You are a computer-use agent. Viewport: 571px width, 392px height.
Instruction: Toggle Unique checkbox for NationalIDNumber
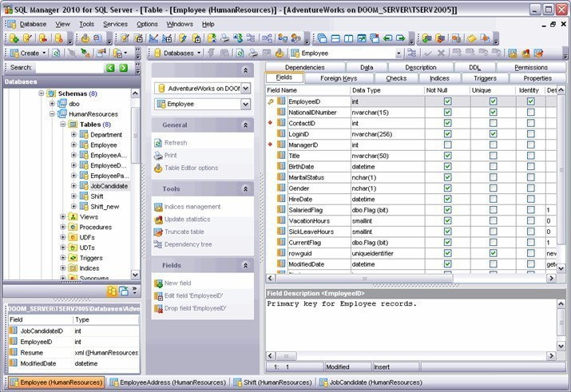493,113
